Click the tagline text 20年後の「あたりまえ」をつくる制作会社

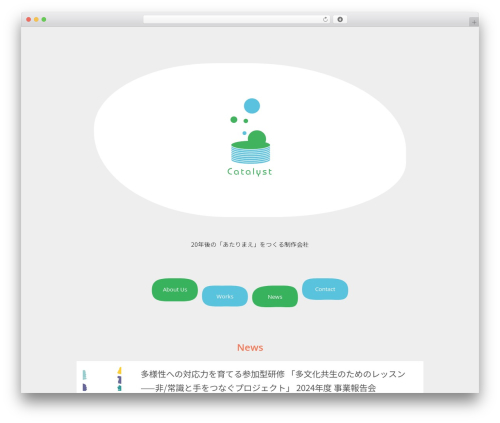tap(250, 244)
